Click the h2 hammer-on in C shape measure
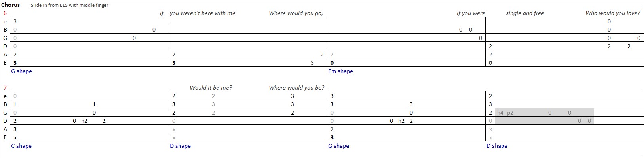This screenshot has width=644, height=158. 84,121
